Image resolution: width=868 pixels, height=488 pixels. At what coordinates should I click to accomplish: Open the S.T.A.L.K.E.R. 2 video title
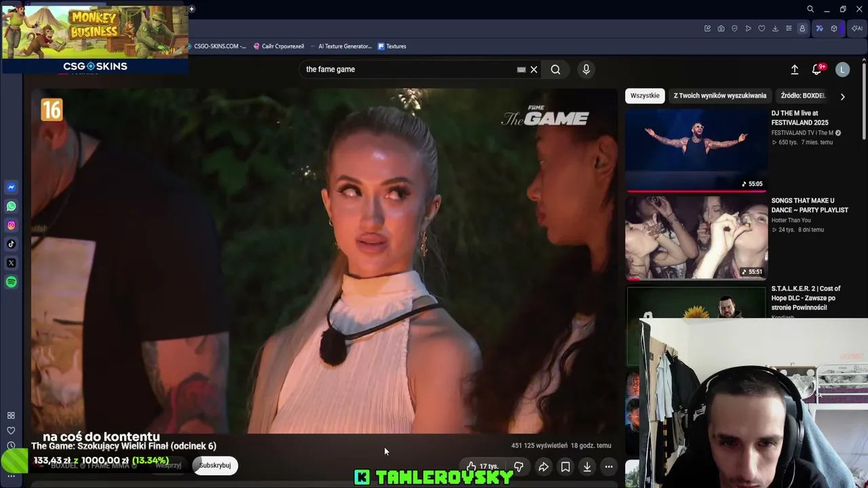pos(806,298)
